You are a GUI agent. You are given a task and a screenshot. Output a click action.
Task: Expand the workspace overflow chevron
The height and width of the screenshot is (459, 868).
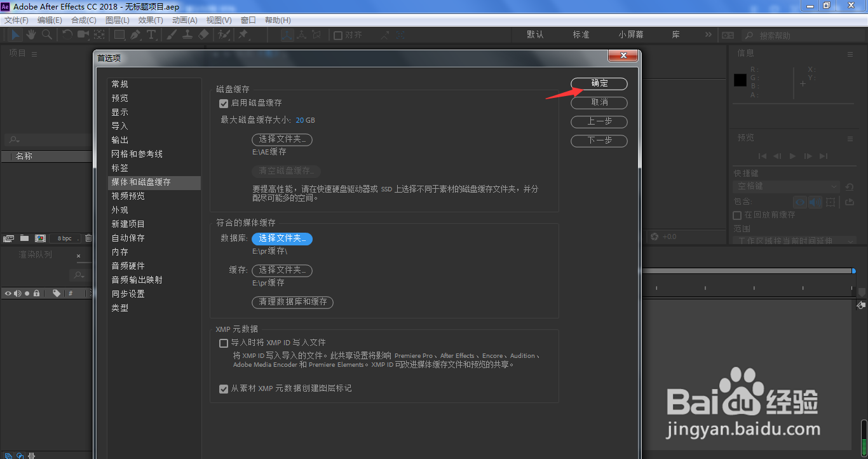pos(709,34)
